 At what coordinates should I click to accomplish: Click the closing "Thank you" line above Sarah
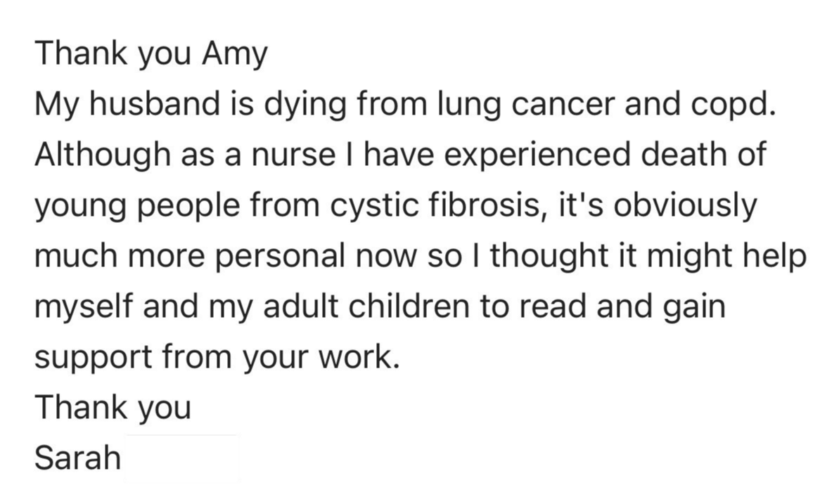113,408
